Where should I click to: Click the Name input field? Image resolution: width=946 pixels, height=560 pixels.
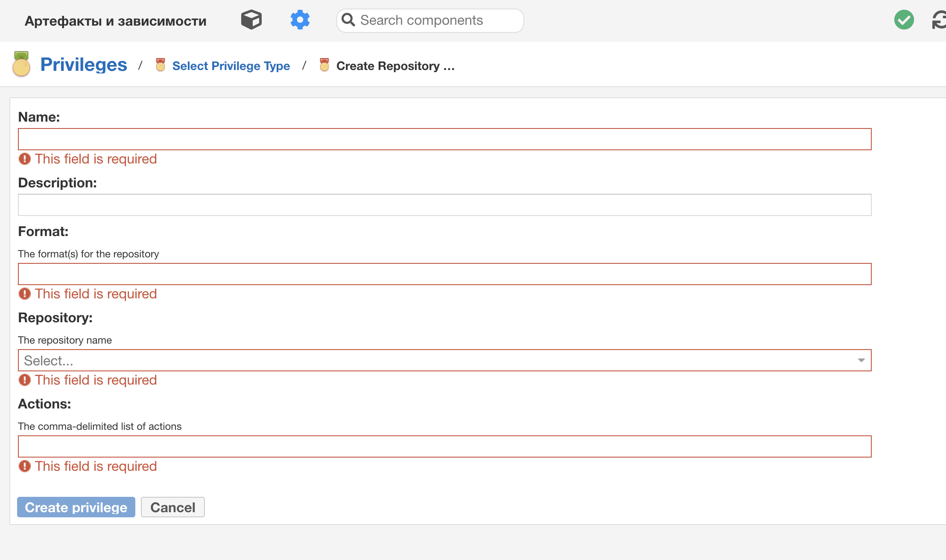[444, 139]
